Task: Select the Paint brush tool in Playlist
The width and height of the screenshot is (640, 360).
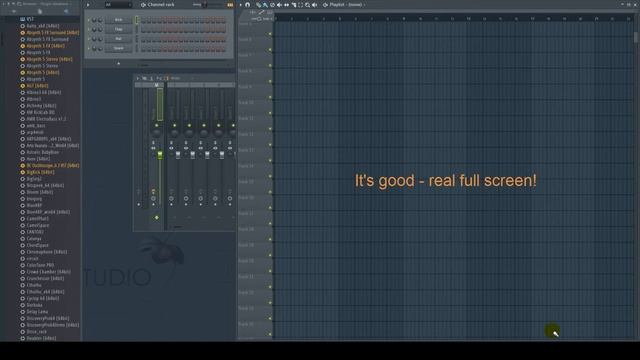Action: [x=265, y=5]
